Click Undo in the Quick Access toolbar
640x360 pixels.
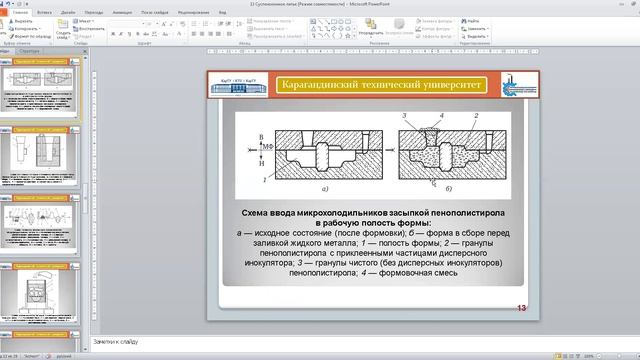8,4
